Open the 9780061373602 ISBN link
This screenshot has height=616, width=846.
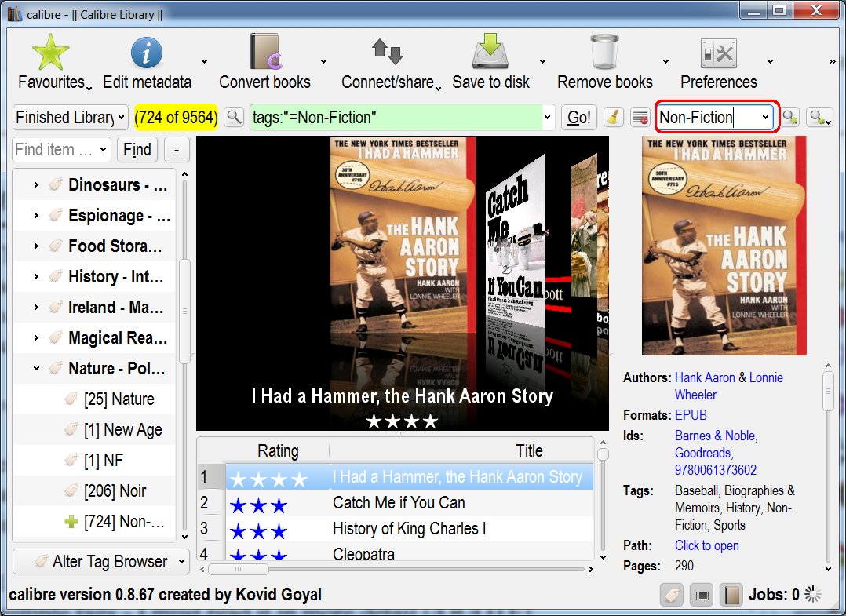tap(716, 470)
